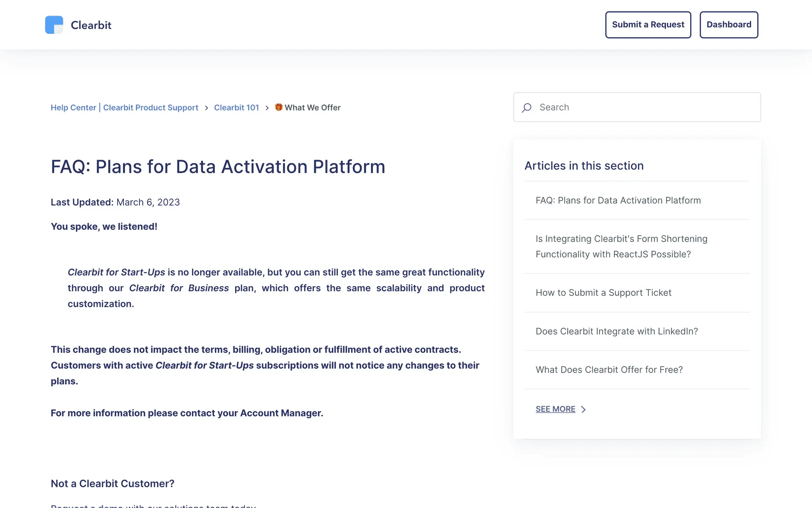Open Does Clearbit Integrate with LinkedIn article
Screen dimensions: 812x508
(616, 331)
